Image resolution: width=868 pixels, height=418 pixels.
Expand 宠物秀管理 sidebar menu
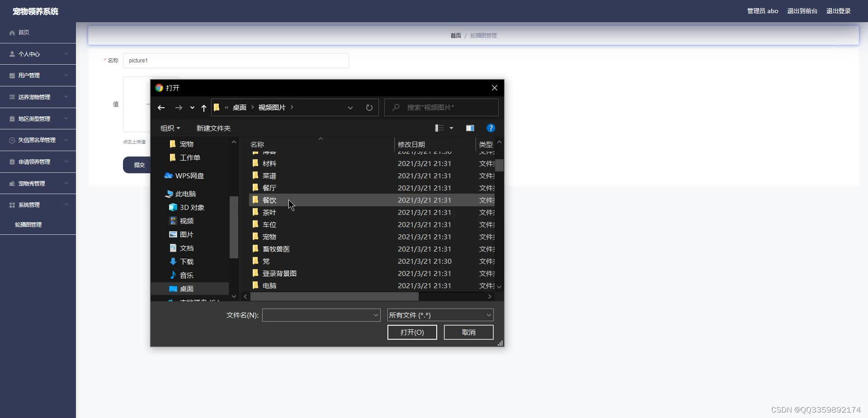(x=38, y=183)
